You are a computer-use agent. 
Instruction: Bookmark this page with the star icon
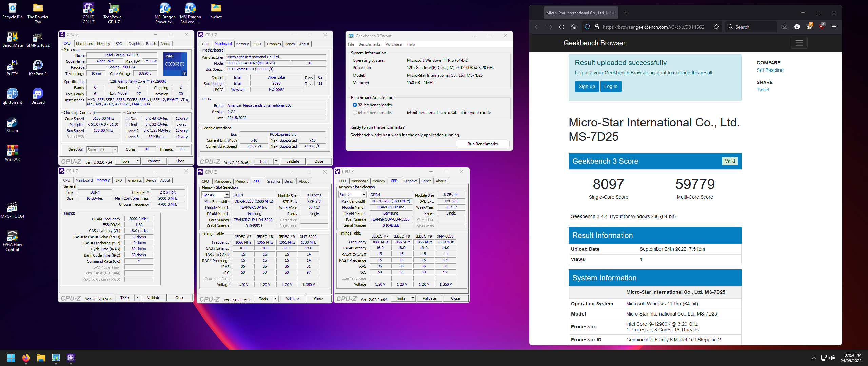click(716, 27)
